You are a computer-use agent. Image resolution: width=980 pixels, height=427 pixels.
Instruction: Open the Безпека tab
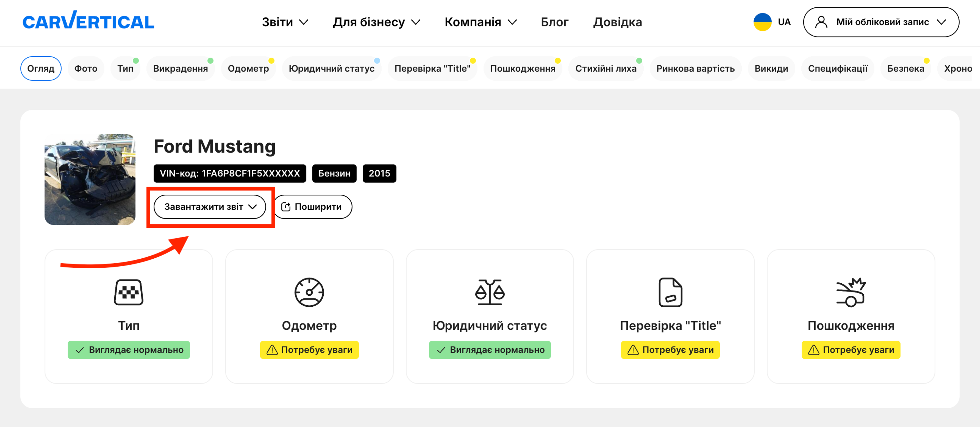[905, 68]
